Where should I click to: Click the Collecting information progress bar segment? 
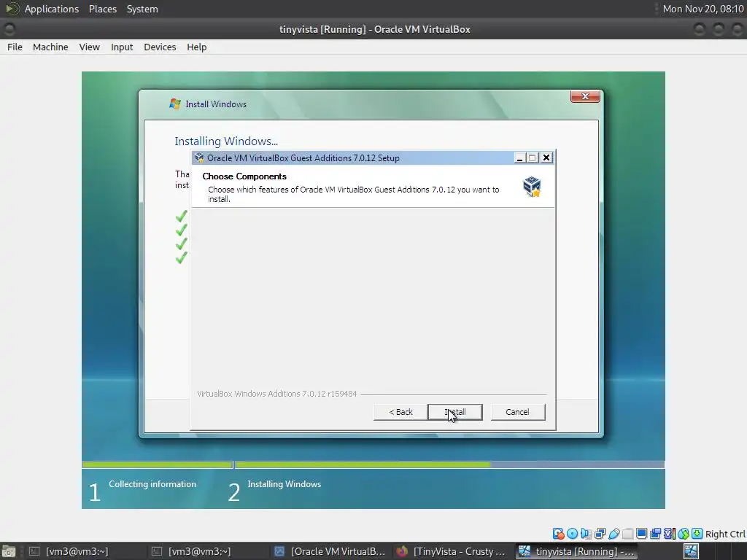click(x=157, y=464)
